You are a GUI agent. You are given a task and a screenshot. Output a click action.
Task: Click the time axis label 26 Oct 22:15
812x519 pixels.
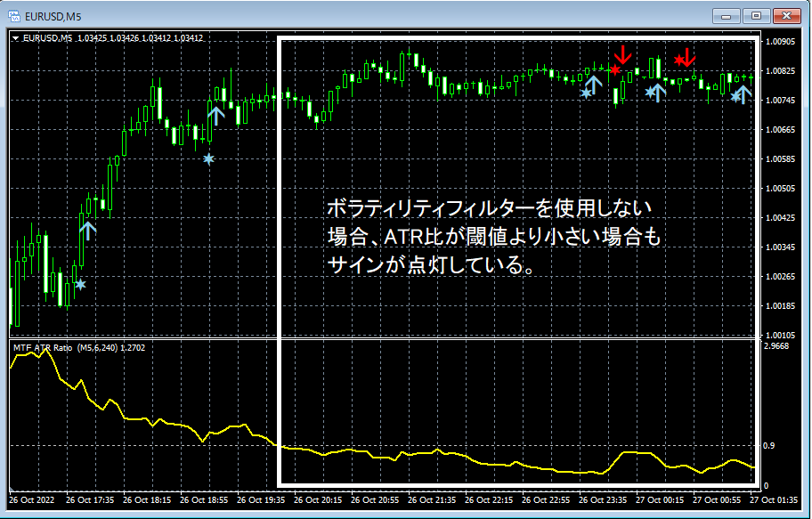click(x=489, y=500)
